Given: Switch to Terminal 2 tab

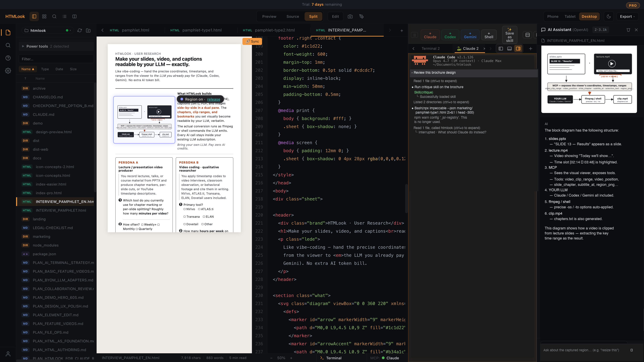Looking at the screenshot, I should tap(431, 48).
